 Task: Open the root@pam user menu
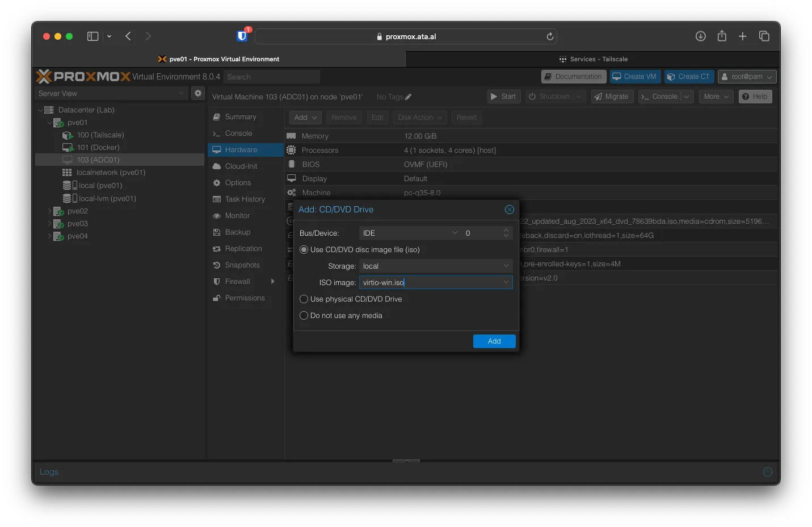tap(747, 77)
